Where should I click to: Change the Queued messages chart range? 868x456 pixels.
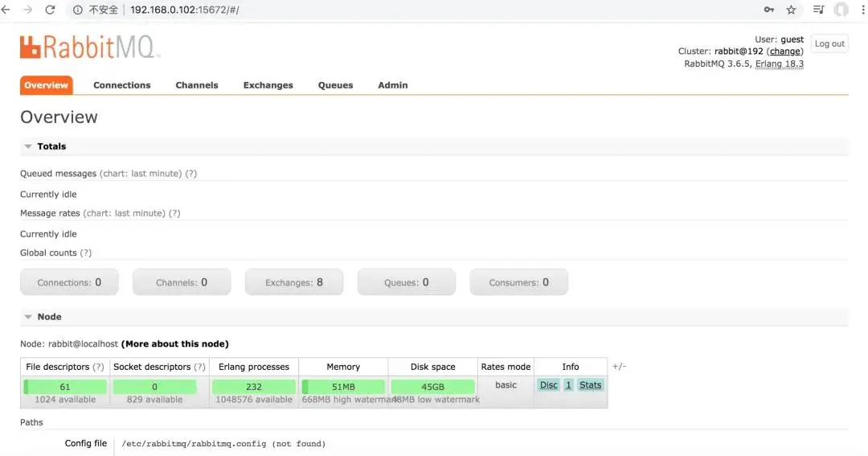pyautogui.click(x=141, y=174)
